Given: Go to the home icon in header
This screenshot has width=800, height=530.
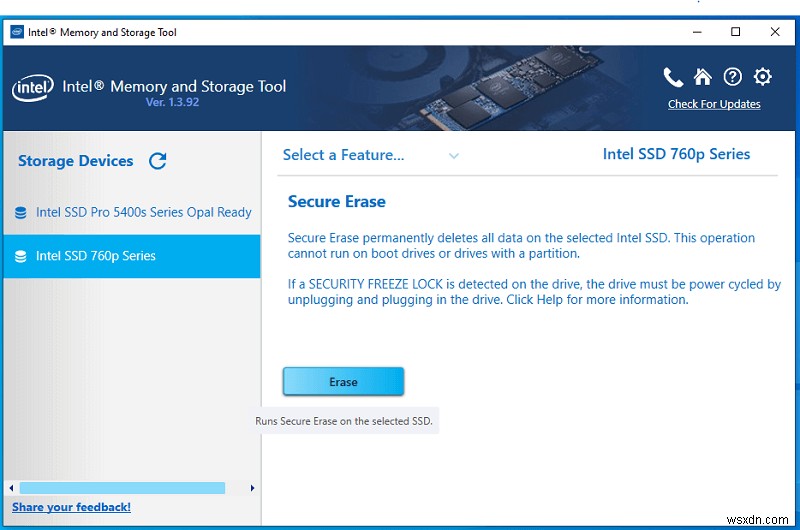Looking at the screenshot, I should [703, 78].
